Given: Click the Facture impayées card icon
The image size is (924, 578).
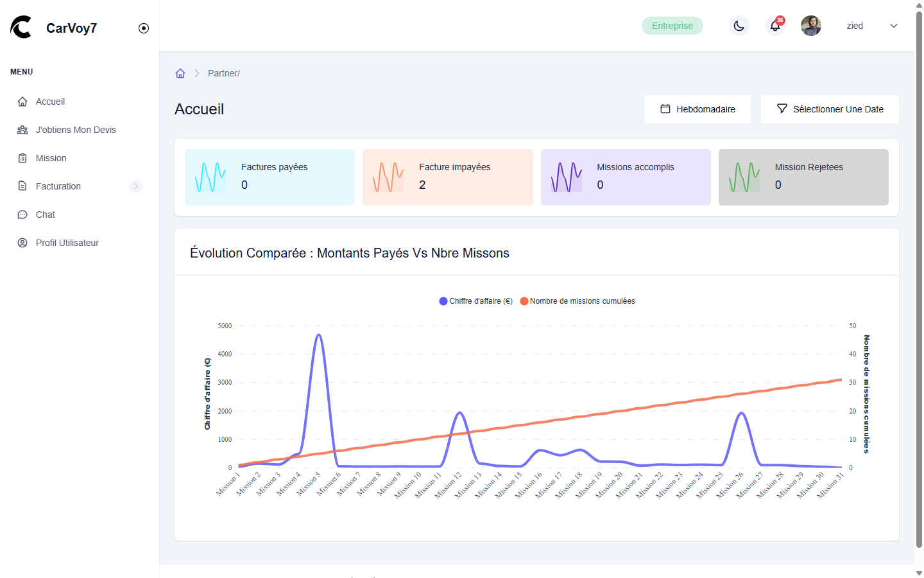Looking at the screenshot, I should [x=388, y=177].
